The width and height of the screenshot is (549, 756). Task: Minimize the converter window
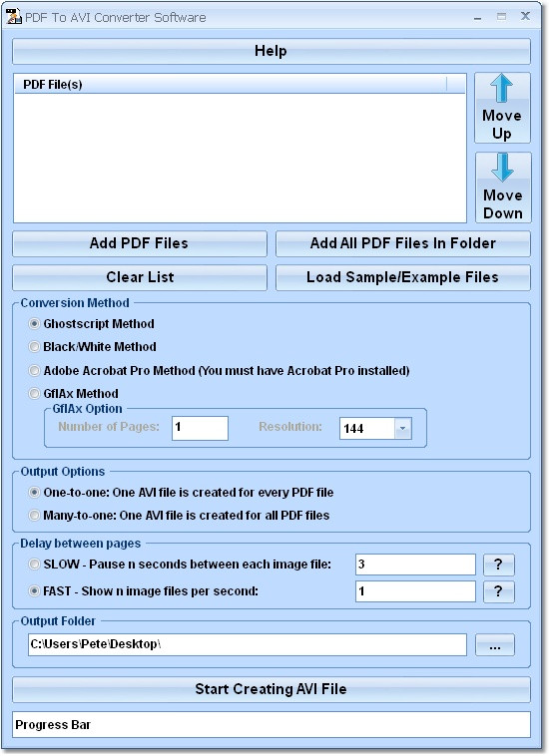477,17
